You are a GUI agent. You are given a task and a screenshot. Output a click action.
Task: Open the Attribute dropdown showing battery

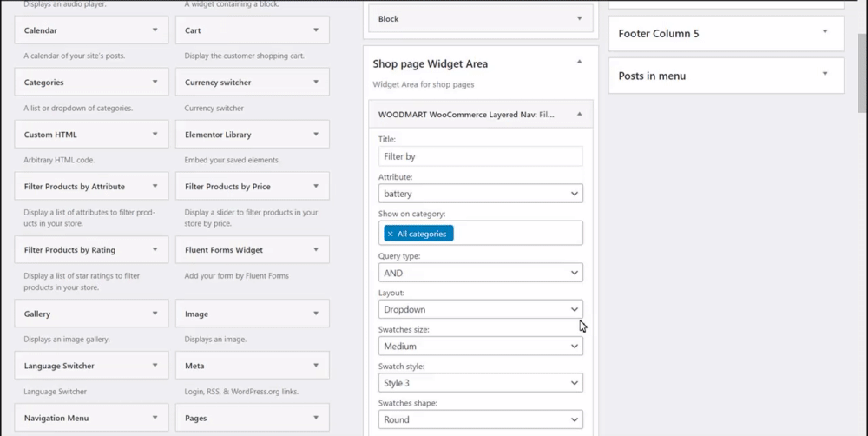pyautogui.click(x=480, y=194)
